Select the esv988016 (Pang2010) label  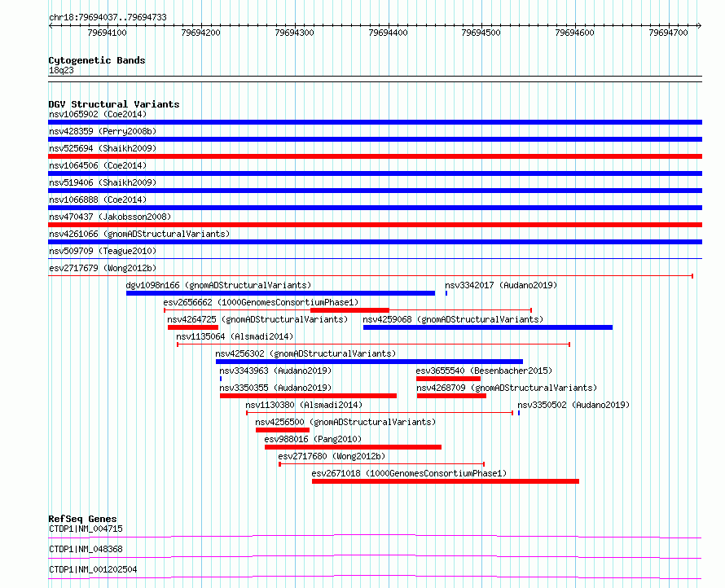pyautogui.click(x=313, y=439)
